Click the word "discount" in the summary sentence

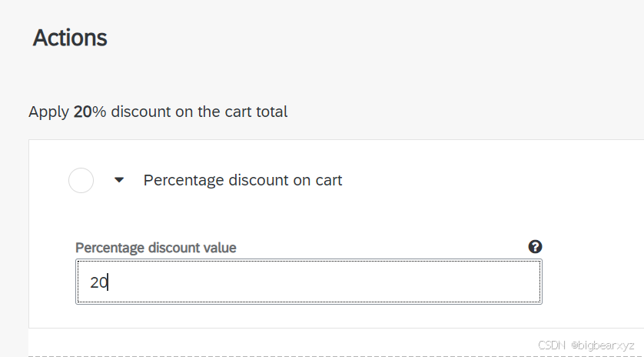coord(140,112)
